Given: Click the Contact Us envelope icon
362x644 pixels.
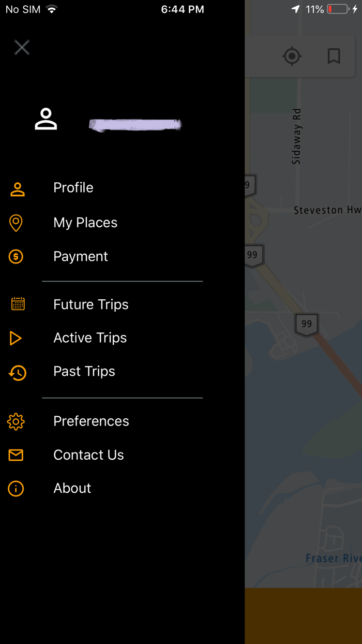Looking at the screenshot, I should 16,455.
